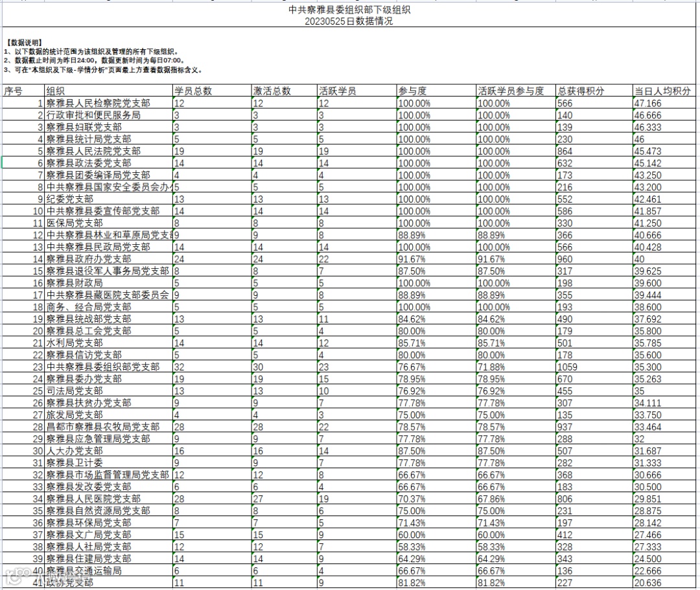
Task: Click total points value 864
Action: click(594, 151)
